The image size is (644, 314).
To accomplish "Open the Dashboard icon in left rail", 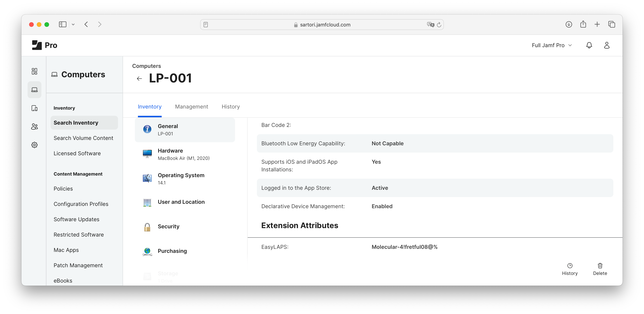I will coord(34,71).
